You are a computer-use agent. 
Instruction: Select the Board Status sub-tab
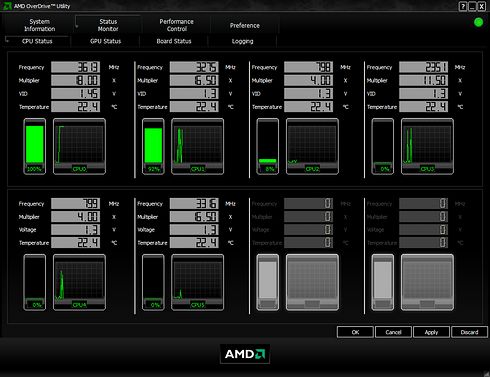tap(174, 41)
